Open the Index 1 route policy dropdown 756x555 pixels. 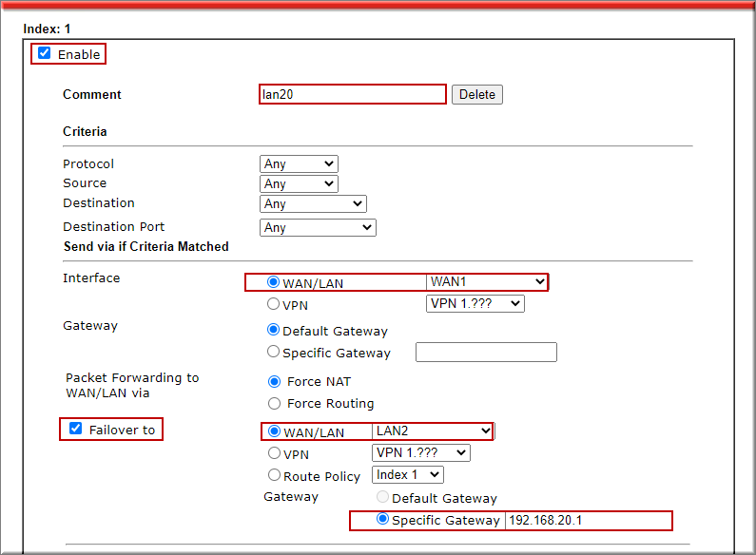(407, 474)
